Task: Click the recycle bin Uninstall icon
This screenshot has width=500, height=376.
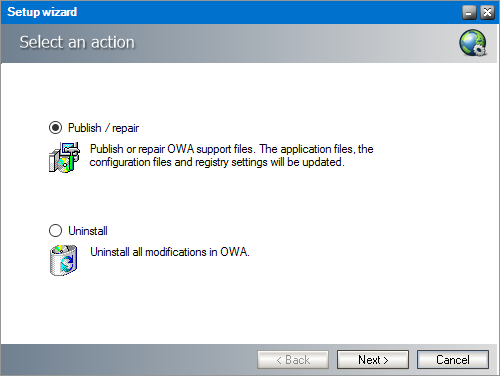Action: click(64, 260)
